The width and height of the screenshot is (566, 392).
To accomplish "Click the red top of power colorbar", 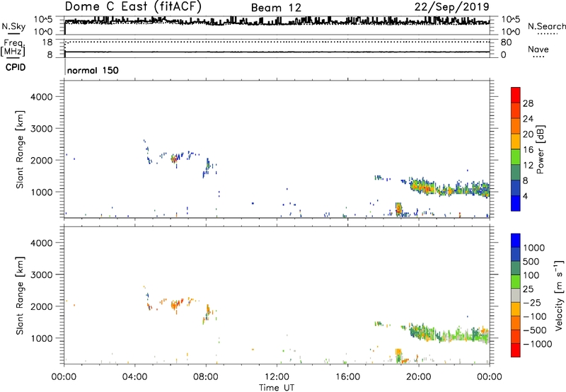I will 516,95.
